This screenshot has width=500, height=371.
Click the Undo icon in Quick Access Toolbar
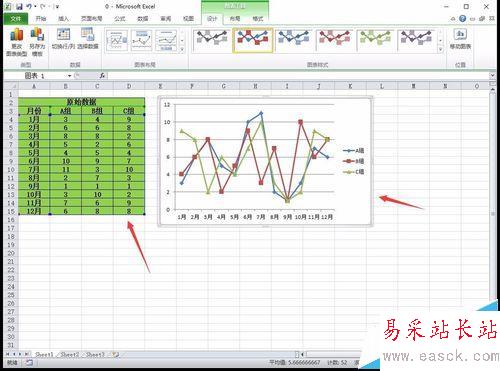click(x=29, y=6)
